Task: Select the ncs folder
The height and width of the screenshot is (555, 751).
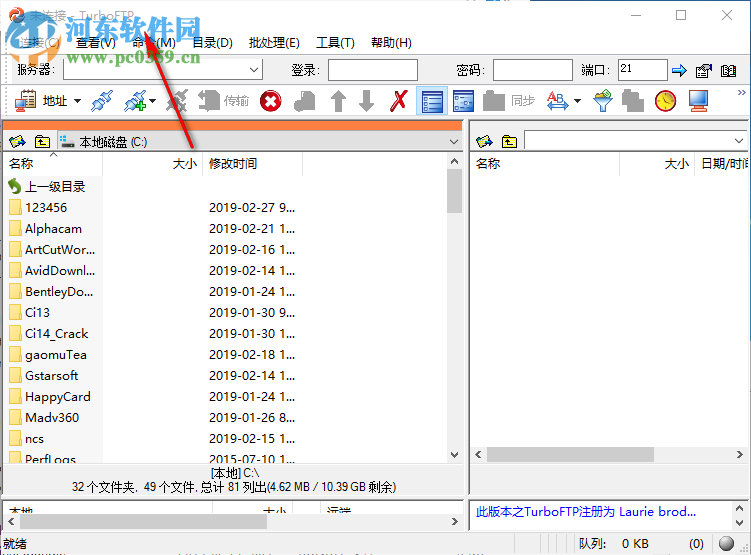Action: point(27,439)
